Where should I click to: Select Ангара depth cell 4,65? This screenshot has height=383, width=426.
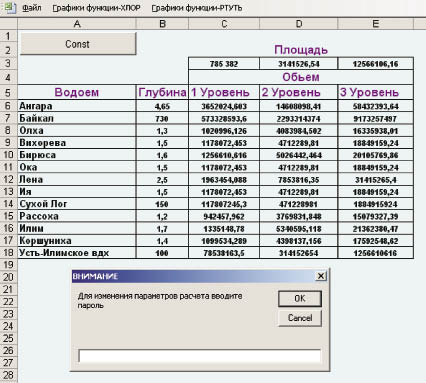pos(162,106)
